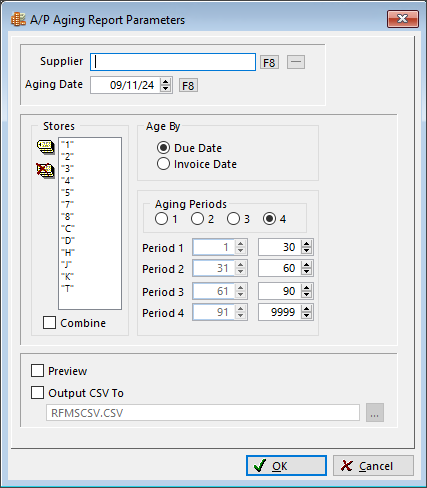Viewport: 427px width, 488px height.
Task: Select store "T" in the Stores list
Action: (67, 289)
